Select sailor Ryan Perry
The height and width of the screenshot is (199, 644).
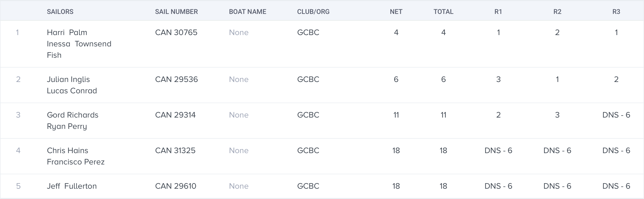point(67,126)
